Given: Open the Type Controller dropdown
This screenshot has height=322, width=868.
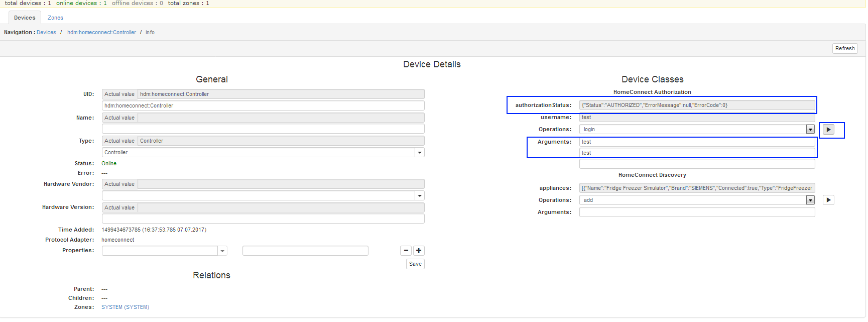Looking at the screenshot, I should (420, 152).
